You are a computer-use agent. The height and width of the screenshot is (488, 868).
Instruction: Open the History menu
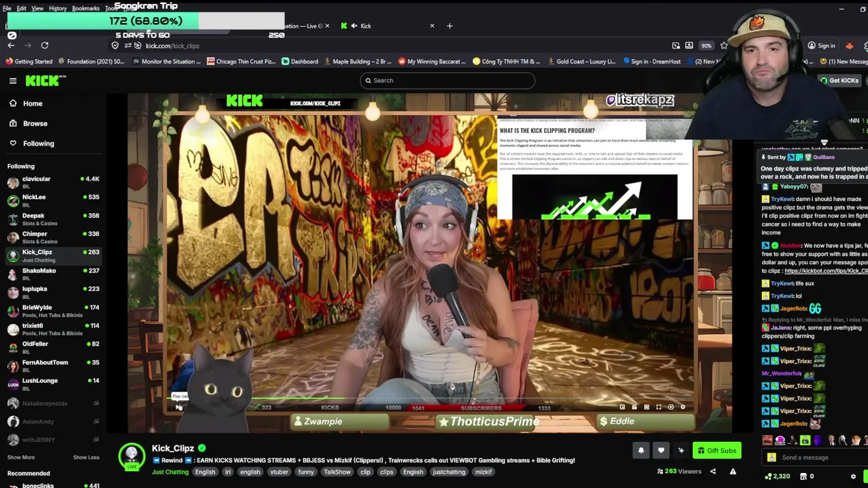tap(58, 8)
